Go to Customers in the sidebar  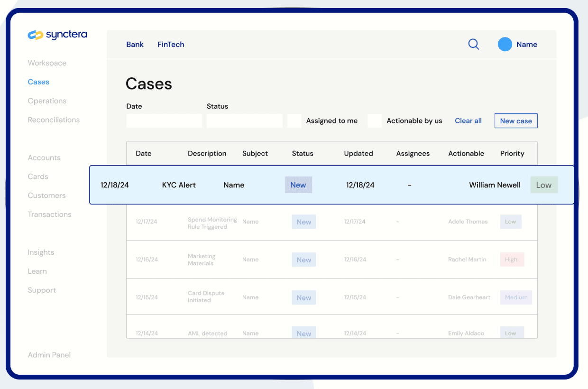tap(46, 195)
